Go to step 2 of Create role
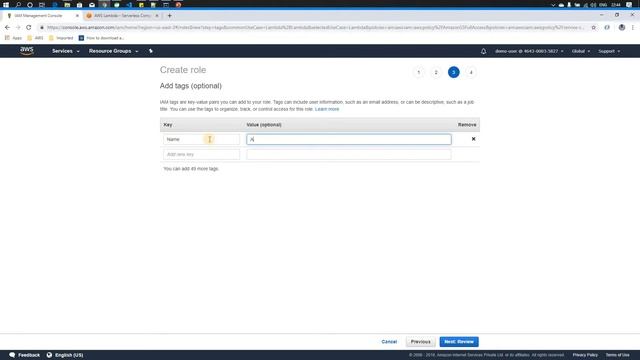 [x=436, y=72]
